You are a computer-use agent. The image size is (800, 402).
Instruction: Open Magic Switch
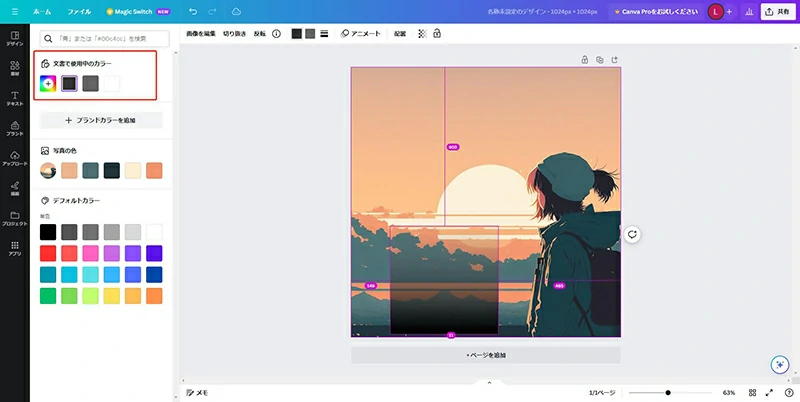click(138, 12)
